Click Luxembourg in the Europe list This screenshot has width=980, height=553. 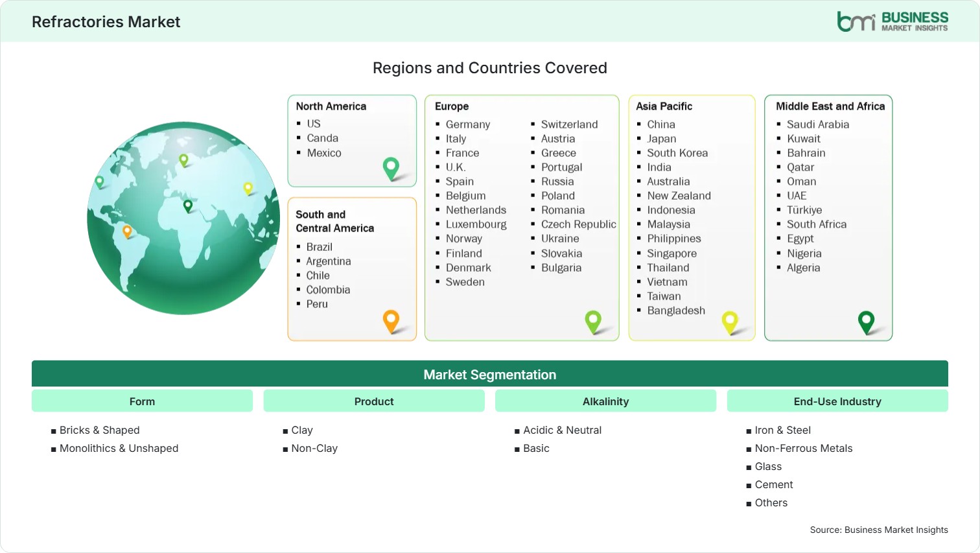pyautogui.click(x=476, y=224)
